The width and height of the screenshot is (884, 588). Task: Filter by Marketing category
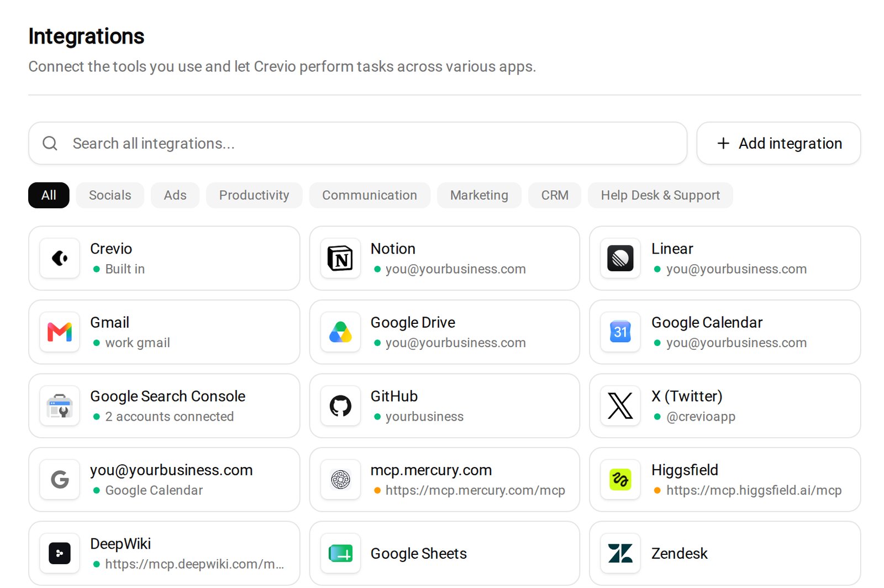click(479, 195)
